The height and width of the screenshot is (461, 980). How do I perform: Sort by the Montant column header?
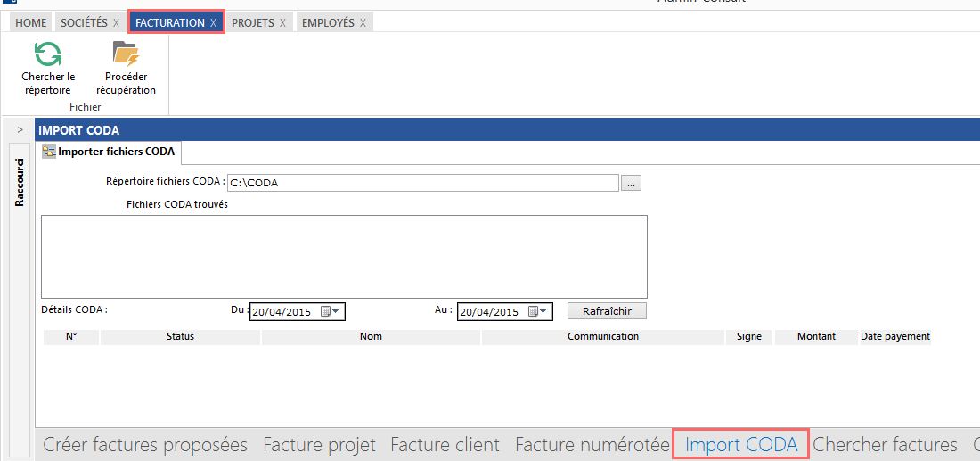[x=816, y=337]
